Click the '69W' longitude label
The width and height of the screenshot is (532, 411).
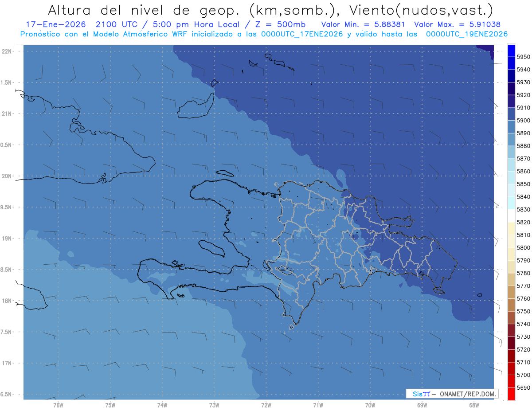422,405
